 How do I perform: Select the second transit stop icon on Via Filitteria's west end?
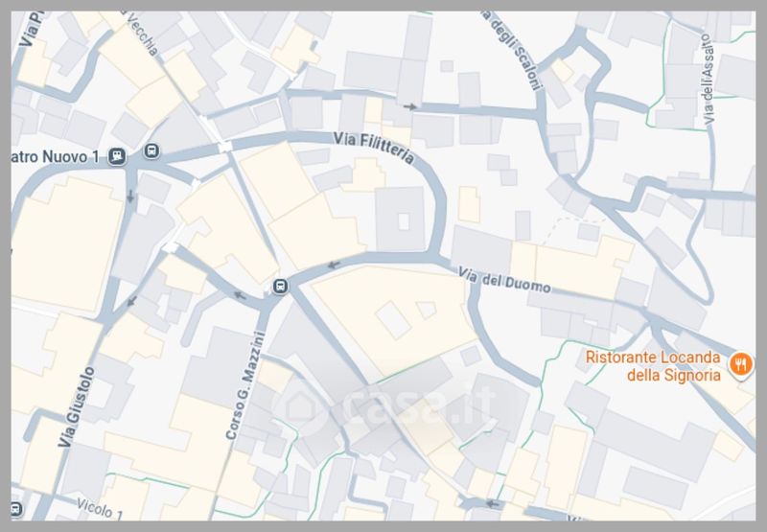[151, 150]
